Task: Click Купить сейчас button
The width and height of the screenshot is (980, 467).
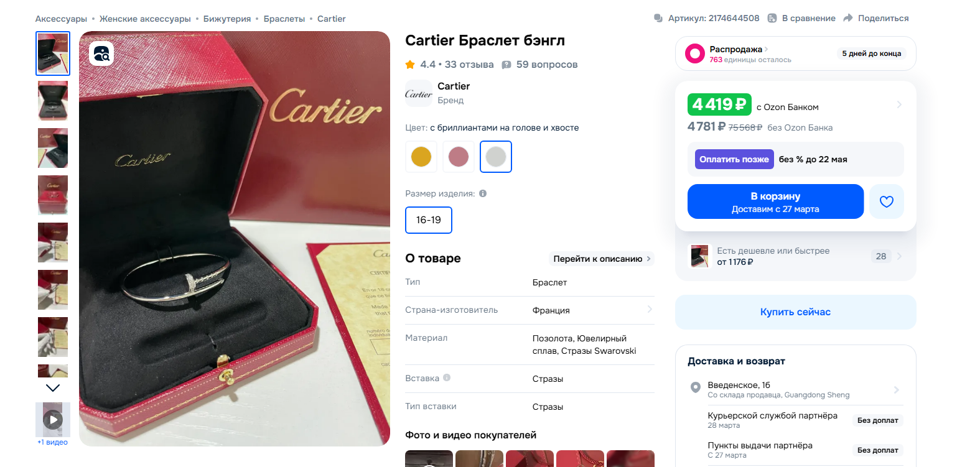Action: click(795, 312)
